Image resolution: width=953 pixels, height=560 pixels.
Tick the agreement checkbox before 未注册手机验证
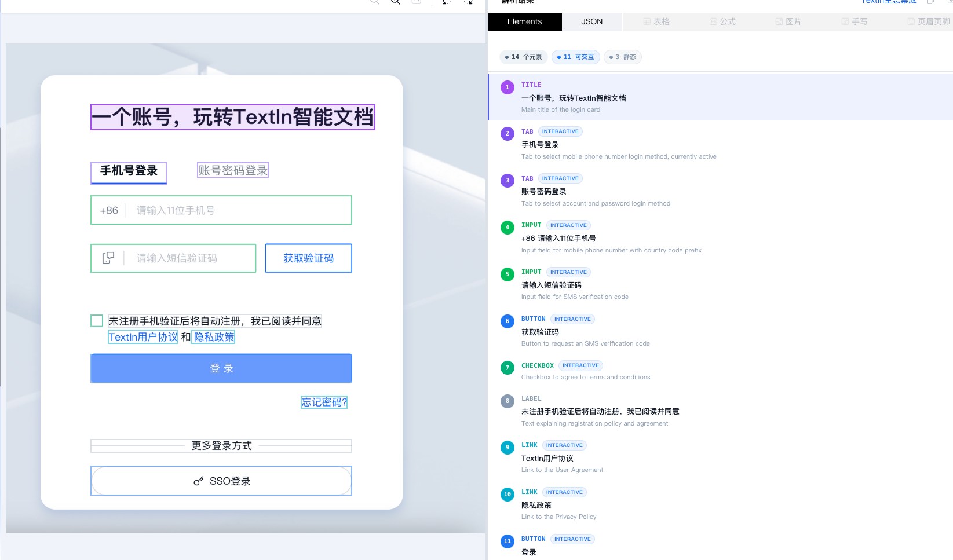97,321
